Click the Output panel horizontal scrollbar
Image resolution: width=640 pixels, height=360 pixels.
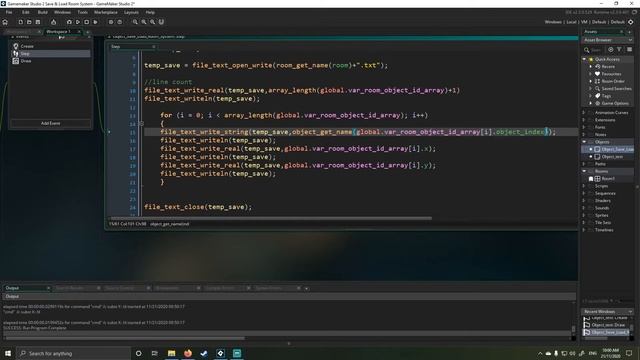(124, 338)
